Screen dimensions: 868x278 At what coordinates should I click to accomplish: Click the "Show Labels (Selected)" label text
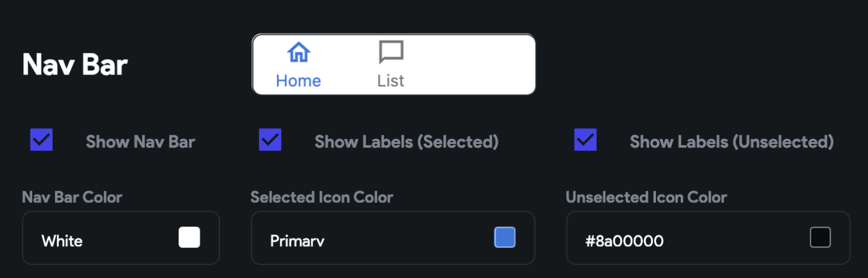pos(406,142)
